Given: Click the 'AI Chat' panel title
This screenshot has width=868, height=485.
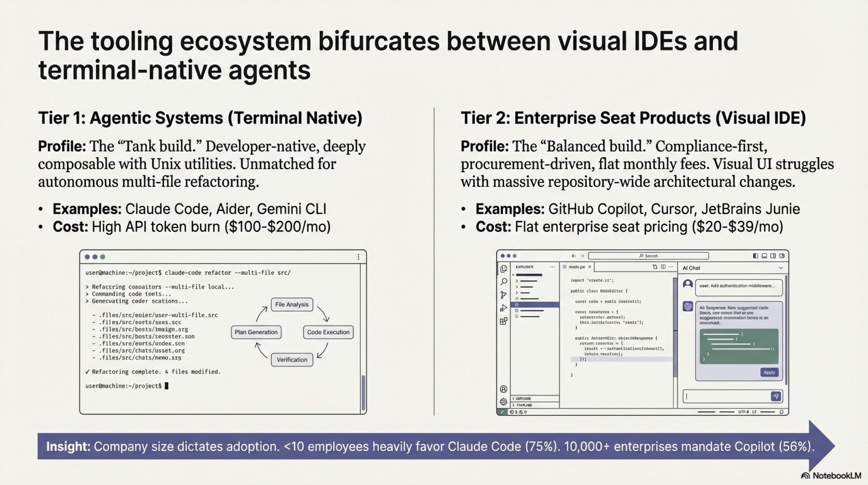Looking at the screenshot, I should (691, 268).
